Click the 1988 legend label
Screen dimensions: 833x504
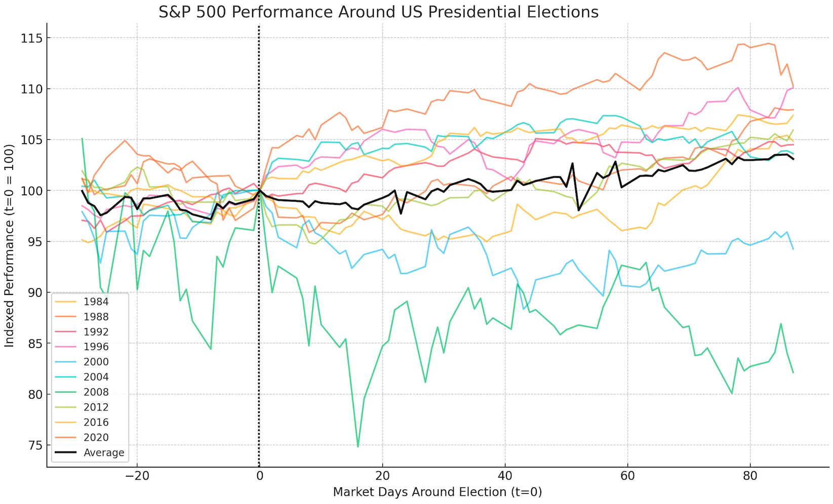click(x=96, y=317)
